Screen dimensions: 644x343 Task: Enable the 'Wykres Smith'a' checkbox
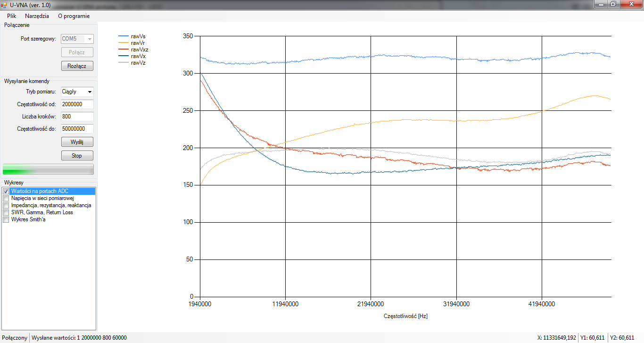6,219
